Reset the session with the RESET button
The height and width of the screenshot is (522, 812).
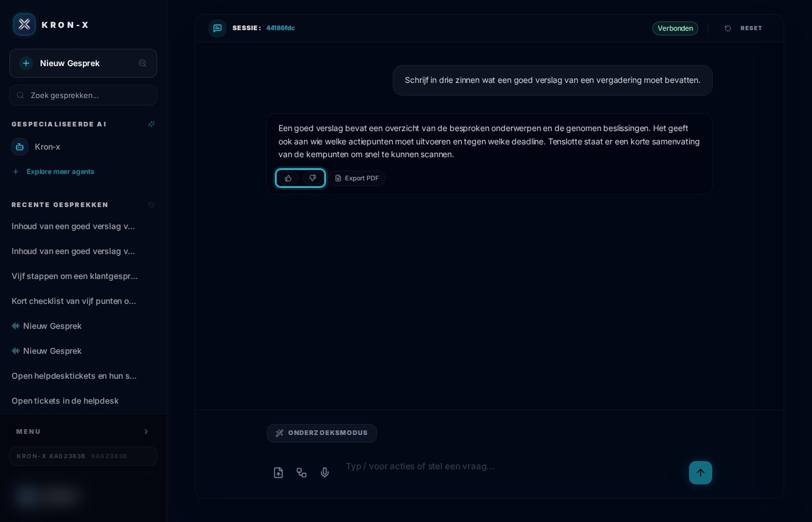[744, 28]
